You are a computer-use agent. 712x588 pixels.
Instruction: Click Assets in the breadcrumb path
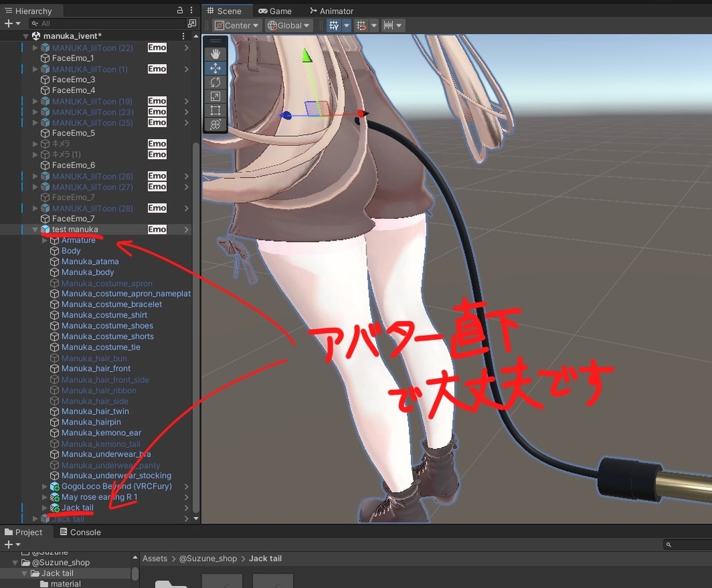click(x=155, y=559)
